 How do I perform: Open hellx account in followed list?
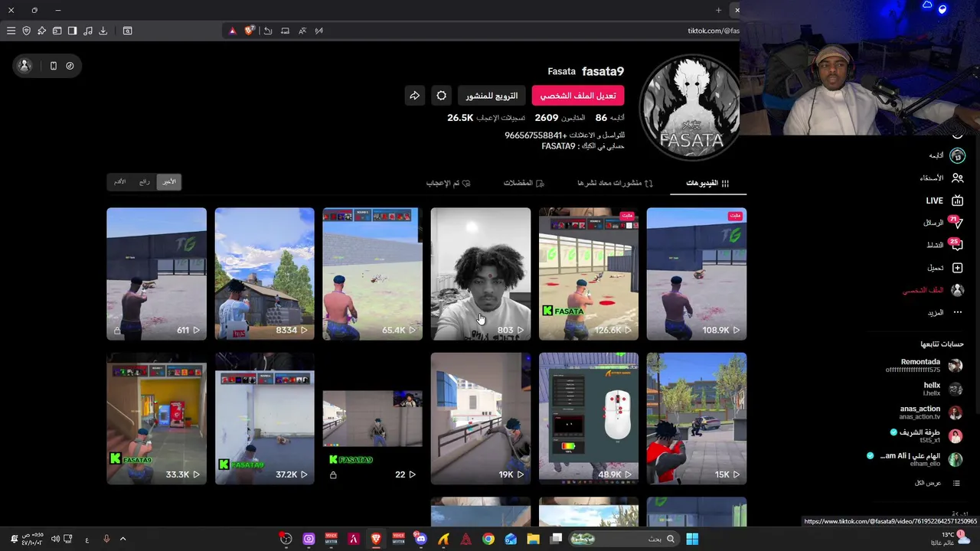tap(942, 389)
